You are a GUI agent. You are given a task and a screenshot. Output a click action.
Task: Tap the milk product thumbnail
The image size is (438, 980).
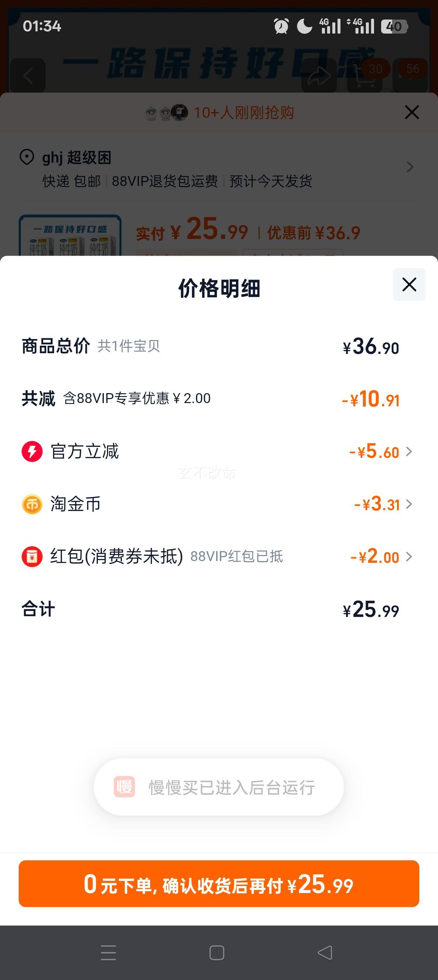click(70, 235)
